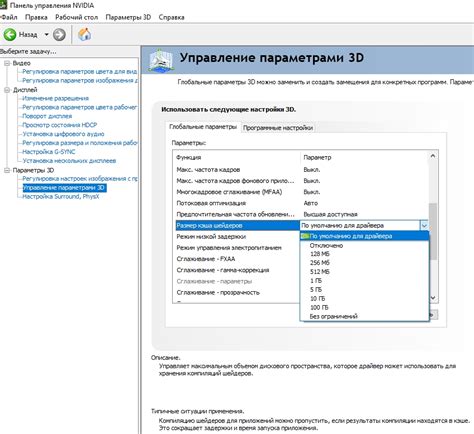The image size is (474, 434).
Task: Select Без ограничений cache size option
Action: coord(364,316)
